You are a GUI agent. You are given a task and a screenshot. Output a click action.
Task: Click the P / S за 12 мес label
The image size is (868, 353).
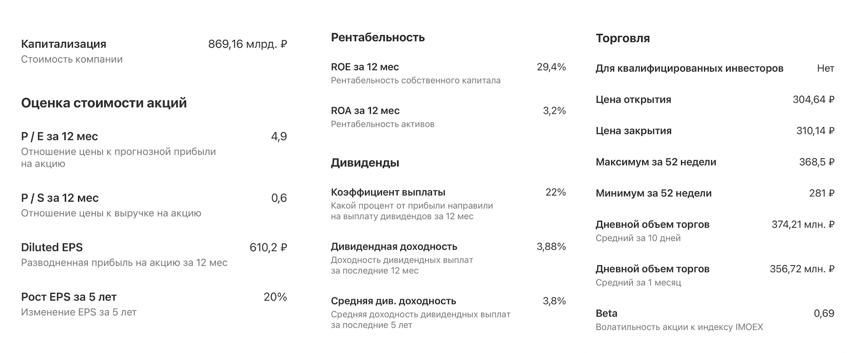click(x=60, y=198)
